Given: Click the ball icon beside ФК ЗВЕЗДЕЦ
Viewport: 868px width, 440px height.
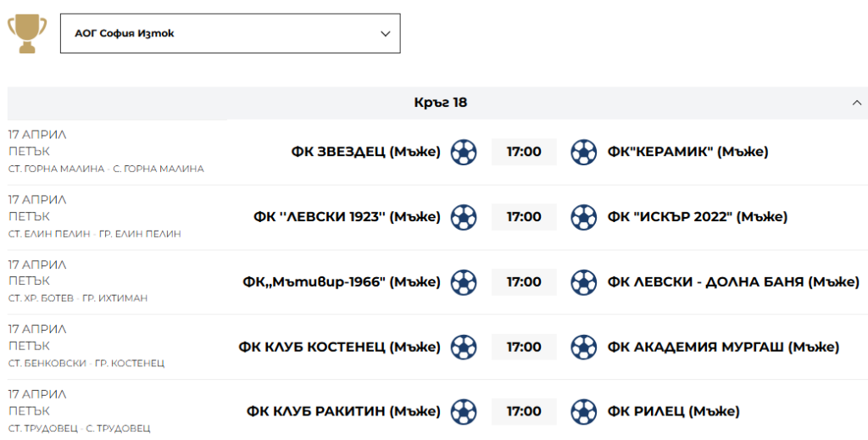Looking at the screenshot, I should tap(464, 152).
